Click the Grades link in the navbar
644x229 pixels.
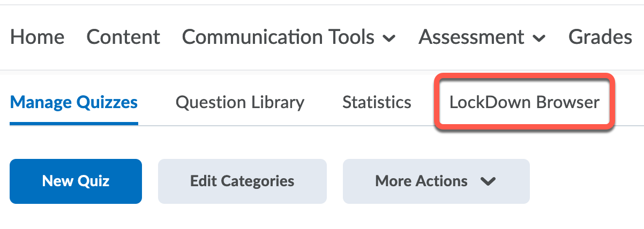tap(600, 37)
